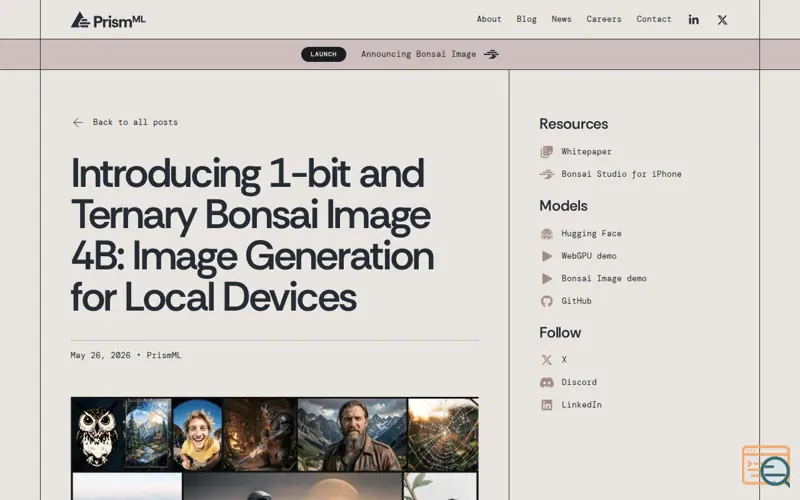800x500 pixels.
Task: Click the post date May 26, 2026
Action: tap(101, 355)
